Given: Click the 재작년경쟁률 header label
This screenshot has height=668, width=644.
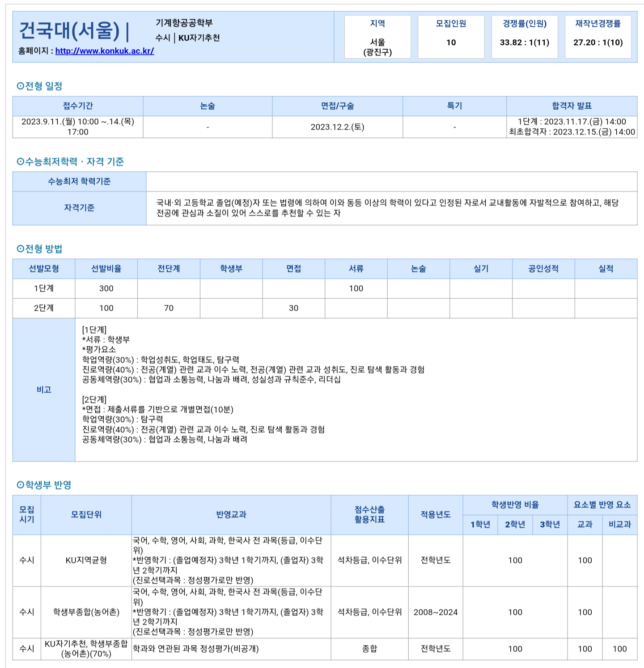Looking at the screenshot, I should point(598,24).
